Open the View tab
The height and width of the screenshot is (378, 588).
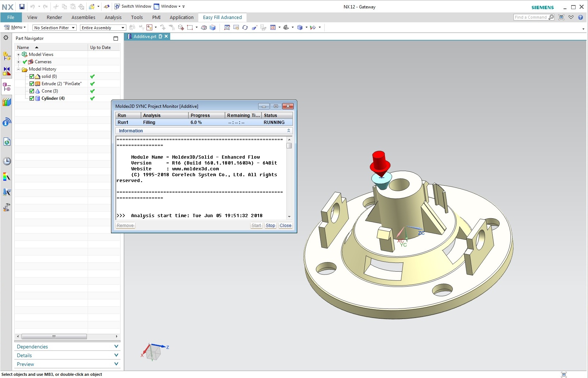(x=32, y=17)
